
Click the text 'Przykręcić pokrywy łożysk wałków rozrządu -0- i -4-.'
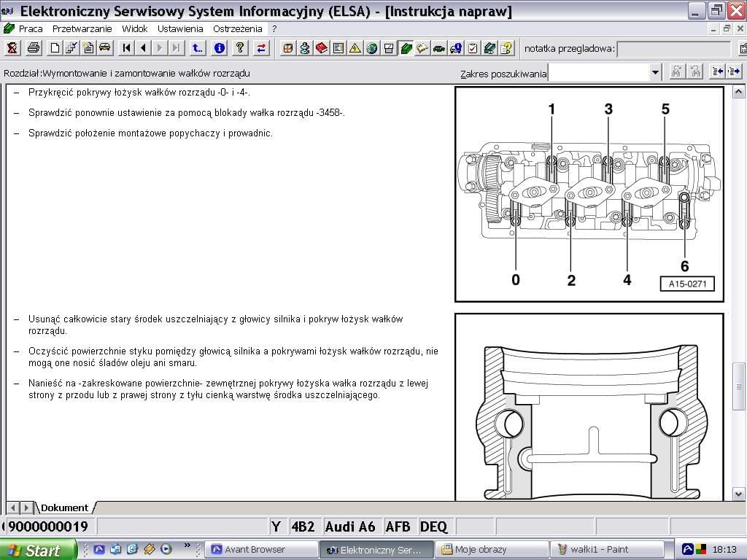139,93
